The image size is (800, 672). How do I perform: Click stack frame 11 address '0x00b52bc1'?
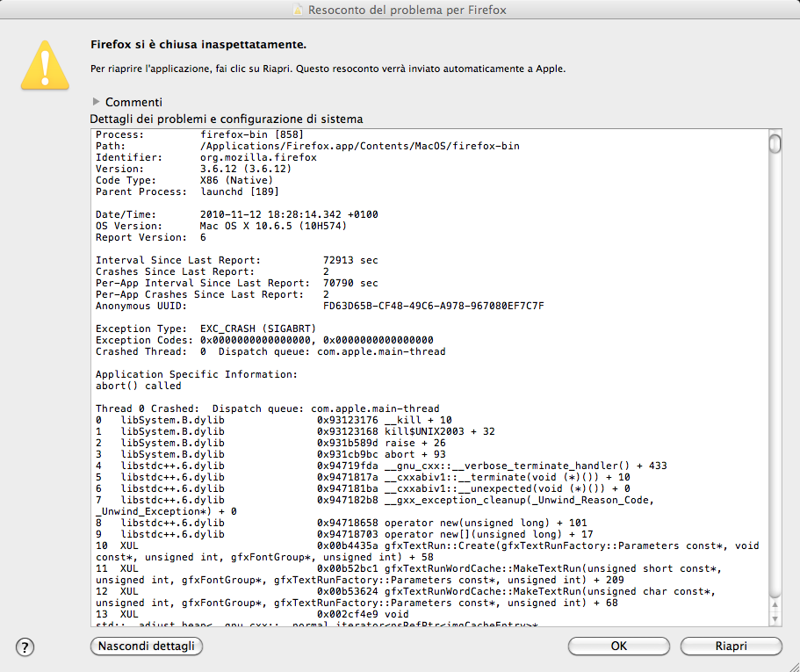coord(348,568)
